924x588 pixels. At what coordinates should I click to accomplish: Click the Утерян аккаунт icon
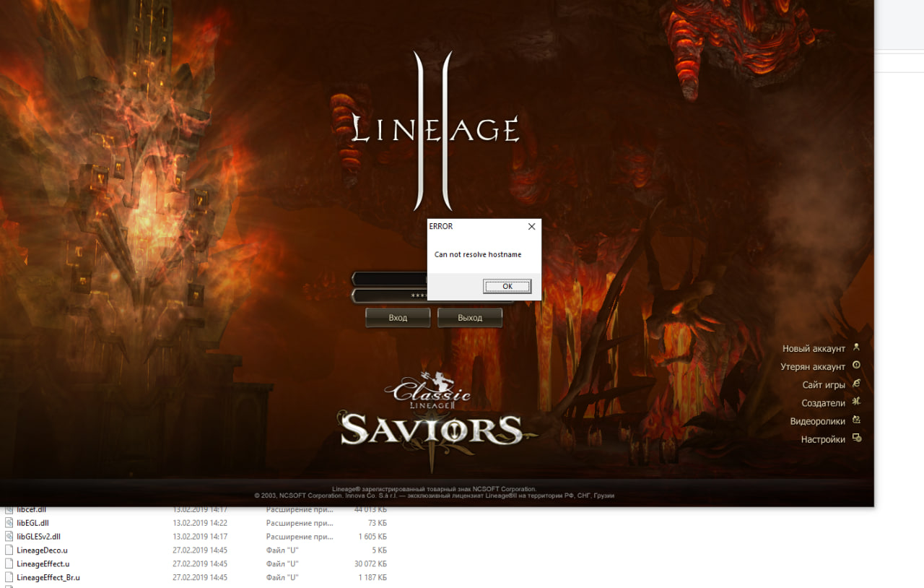(857, 366)
